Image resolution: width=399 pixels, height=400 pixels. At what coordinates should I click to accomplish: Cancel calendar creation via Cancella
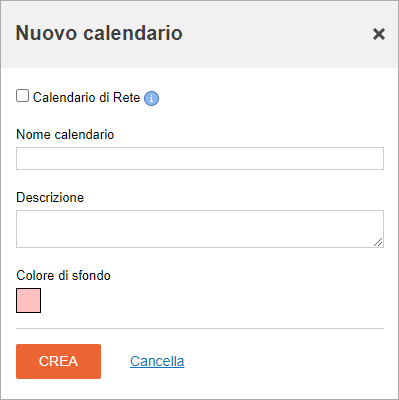(157, 361)
